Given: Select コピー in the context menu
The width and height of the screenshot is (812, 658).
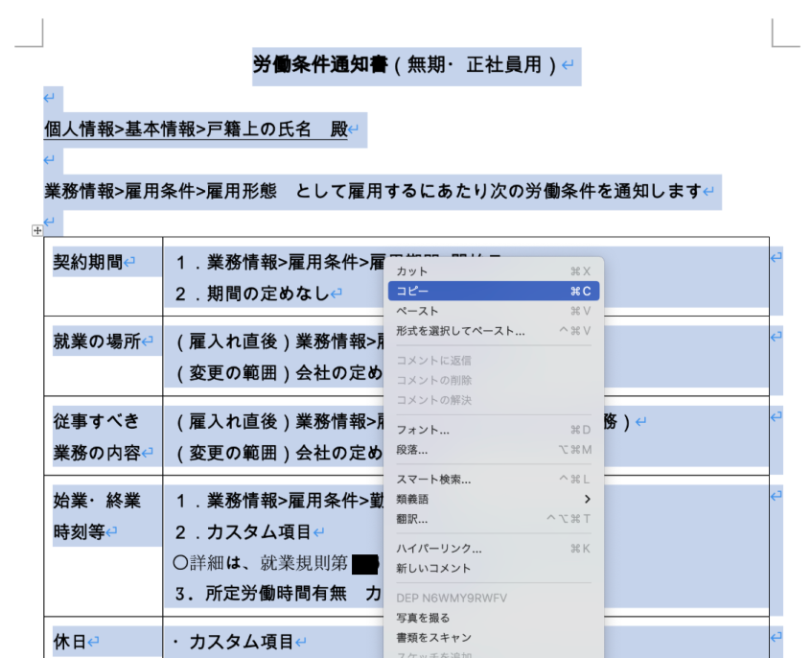Looking at the screenshot, I should [x=413, y=291].
